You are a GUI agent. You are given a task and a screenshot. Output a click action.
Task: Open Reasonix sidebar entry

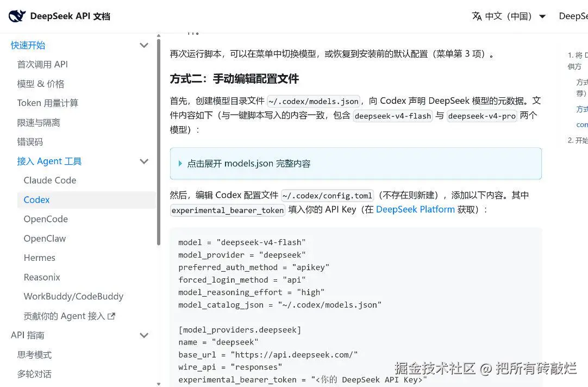(x=42, y=277)
